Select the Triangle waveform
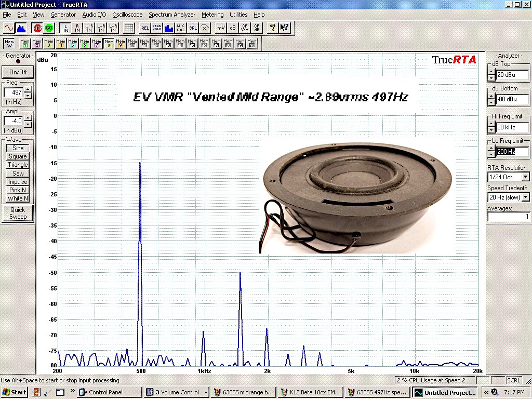 [x=18, y=165]
